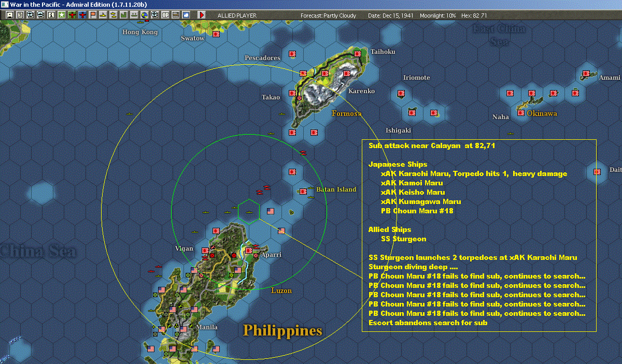
Task: Click the ship inside green highlighted hex
Action: point(250,212)
